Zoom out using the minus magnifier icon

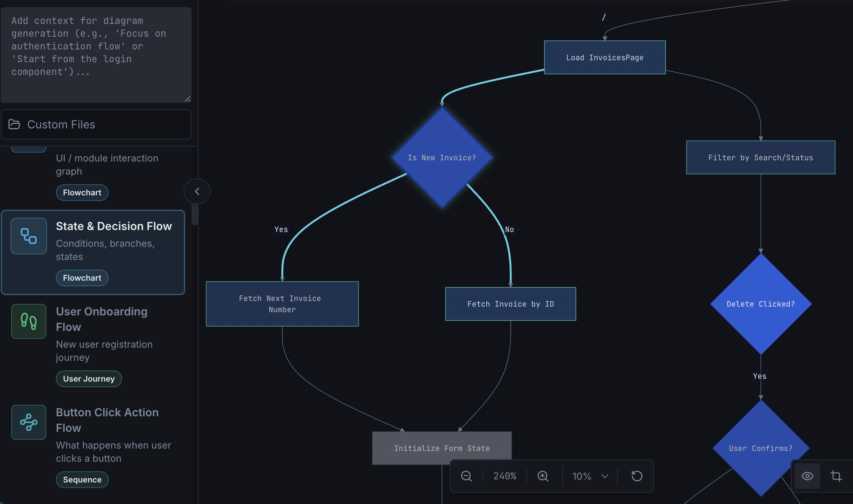pos(466,476)
